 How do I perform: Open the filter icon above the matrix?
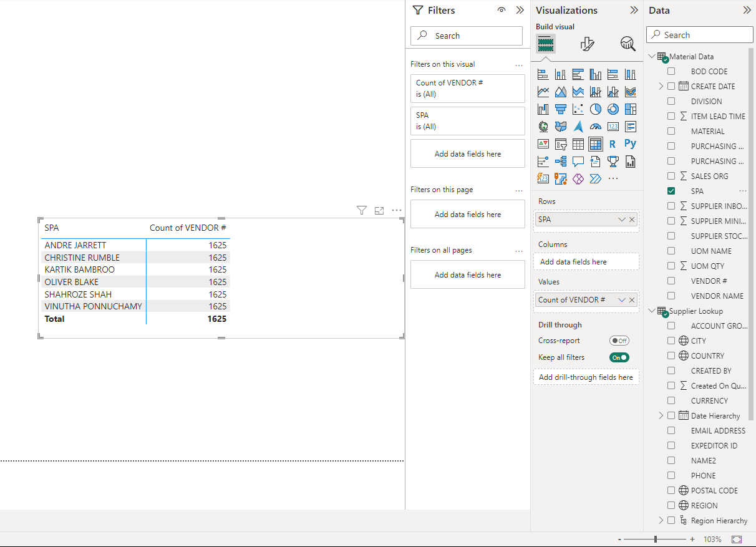coord(361,211)
